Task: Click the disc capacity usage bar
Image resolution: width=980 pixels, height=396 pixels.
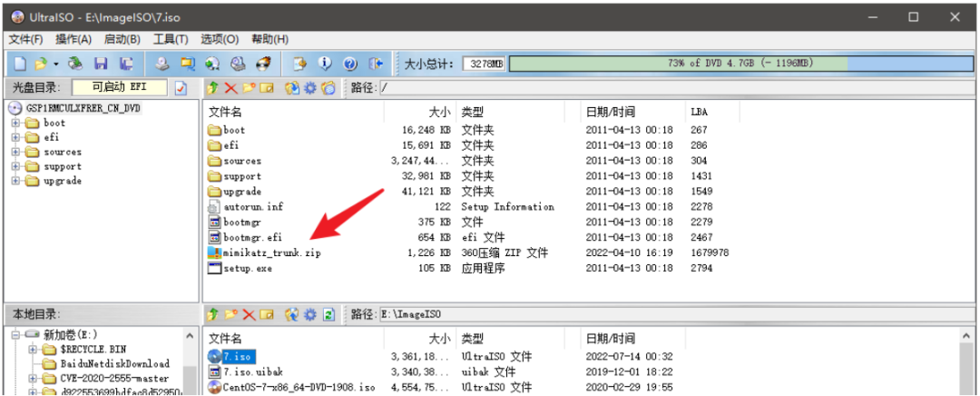Action: point(741,64)
